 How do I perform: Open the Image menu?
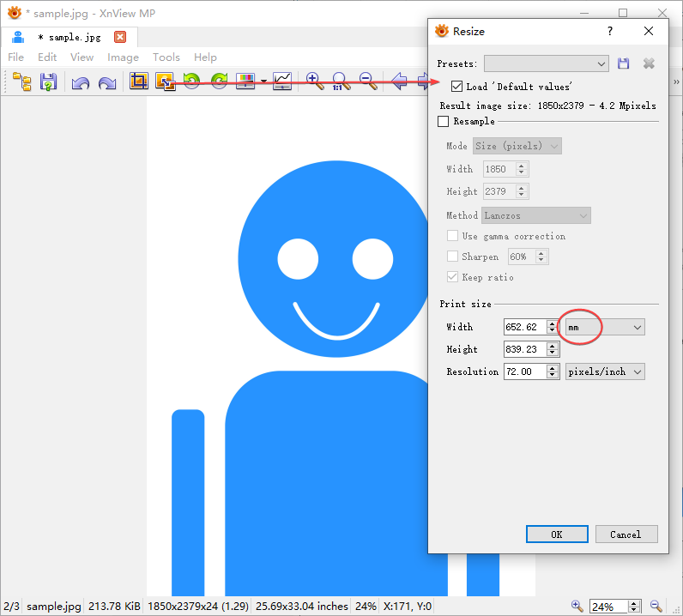pyautogui.click(x=123, y=57)
